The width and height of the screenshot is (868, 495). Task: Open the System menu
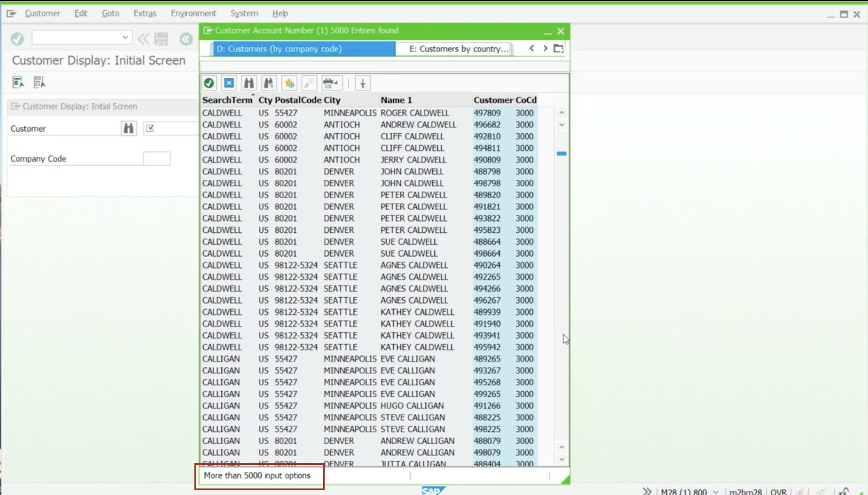pos(244,13)
